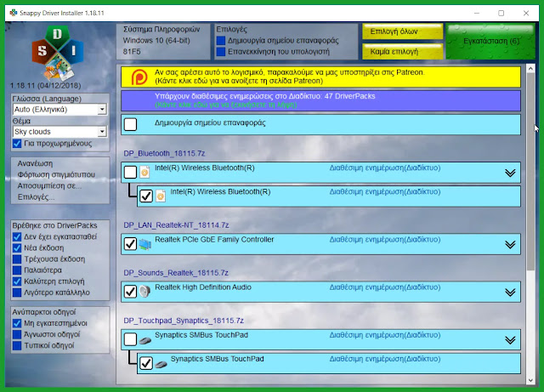
Task: Toggle Δεν έχει εγκατασταθεί filter
Action: (x=17, y=236)
